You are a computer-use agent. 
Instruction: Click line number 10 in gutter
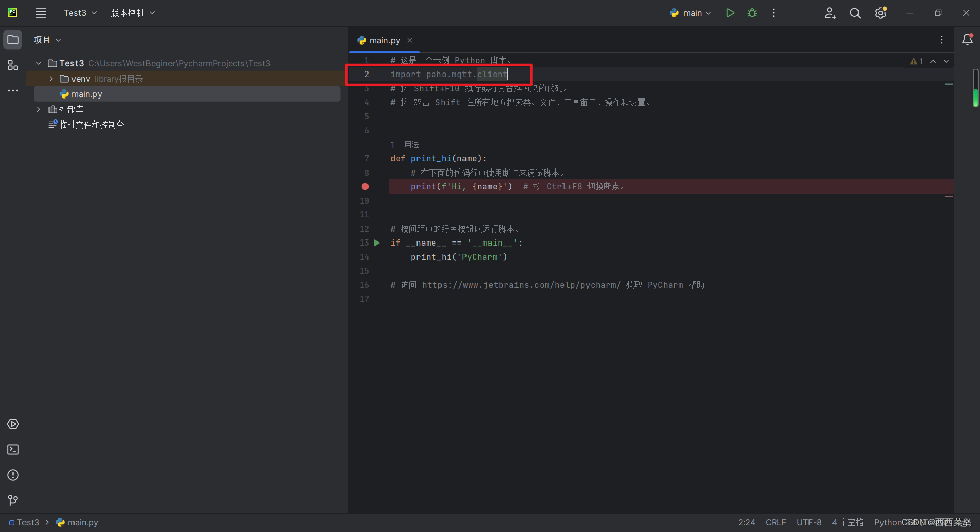coord(364,201)
